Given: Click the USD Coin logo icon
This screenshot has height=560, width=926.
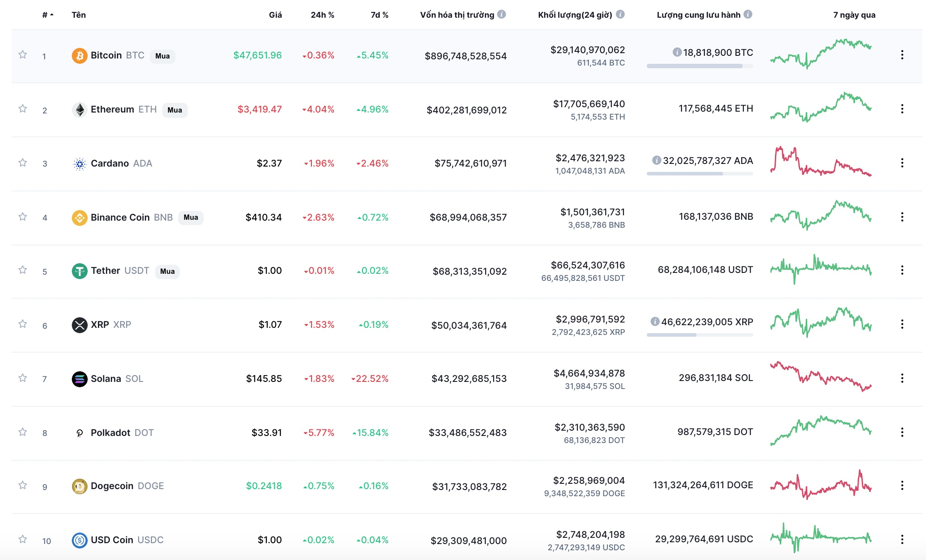Looking at the screenshot, I should point(80,541).
